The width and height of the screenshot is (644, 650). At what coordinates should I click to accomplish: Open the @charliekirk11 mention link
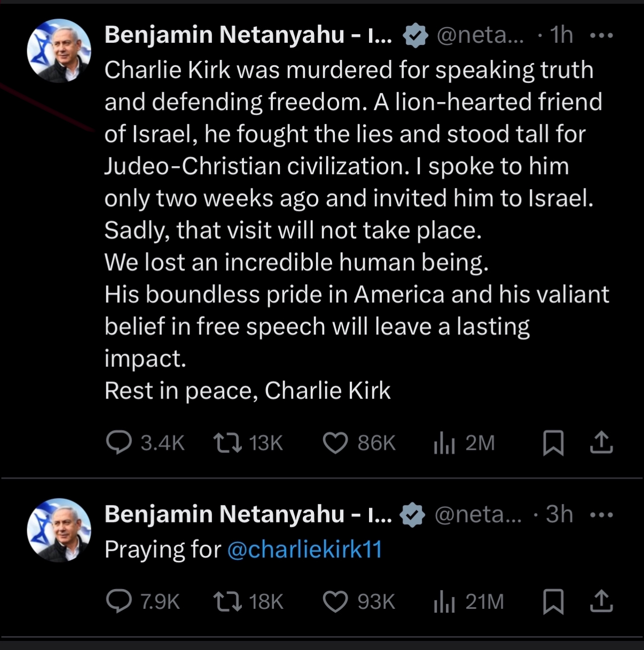click(x=304, y=550)
